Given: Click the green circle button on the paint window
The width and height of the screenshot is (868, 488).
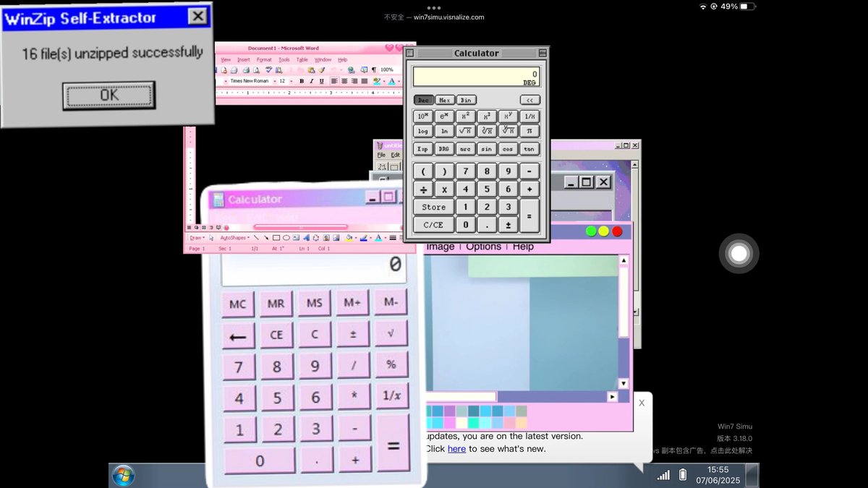Looking at the screenshot, I should coord(591,231).
